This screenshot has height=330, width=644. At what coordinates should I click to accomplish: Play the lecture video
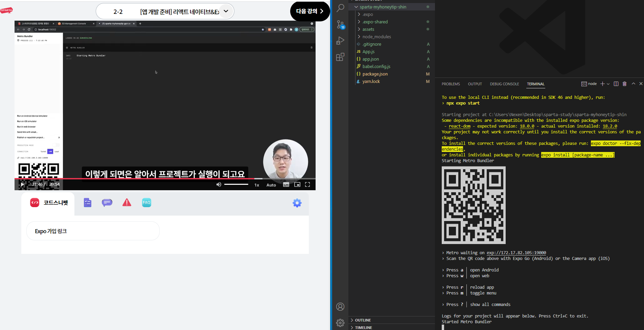point(22,184)
